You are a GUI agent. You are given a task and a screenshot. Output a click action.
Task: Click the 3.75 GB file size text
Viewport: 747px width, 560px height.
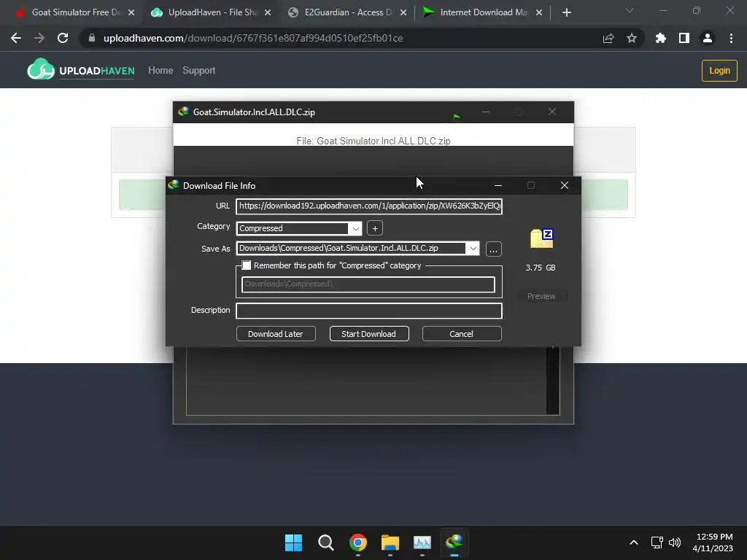tap(541, 268)
